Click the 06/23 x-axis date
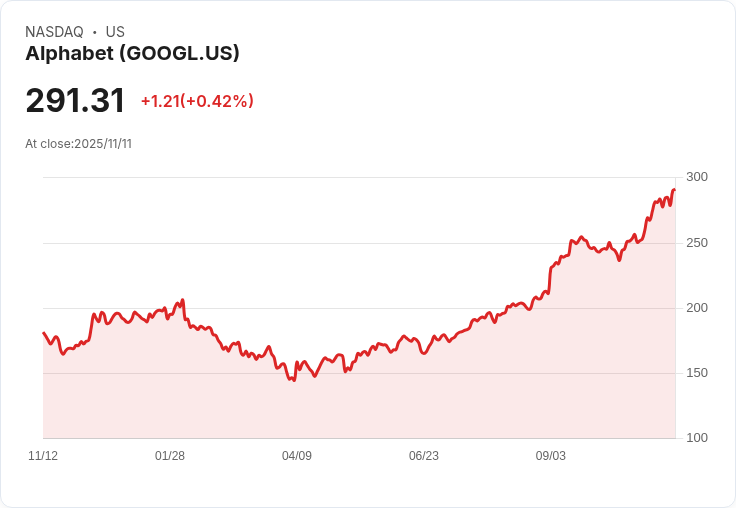Viewport: 736px width, 508px height. point(424,456)
